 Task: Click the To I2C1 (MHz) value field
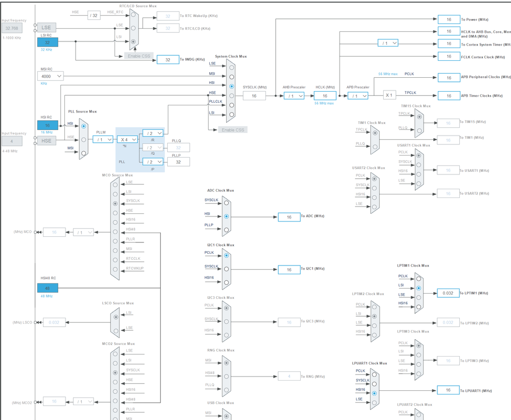[x=289, y=270]
